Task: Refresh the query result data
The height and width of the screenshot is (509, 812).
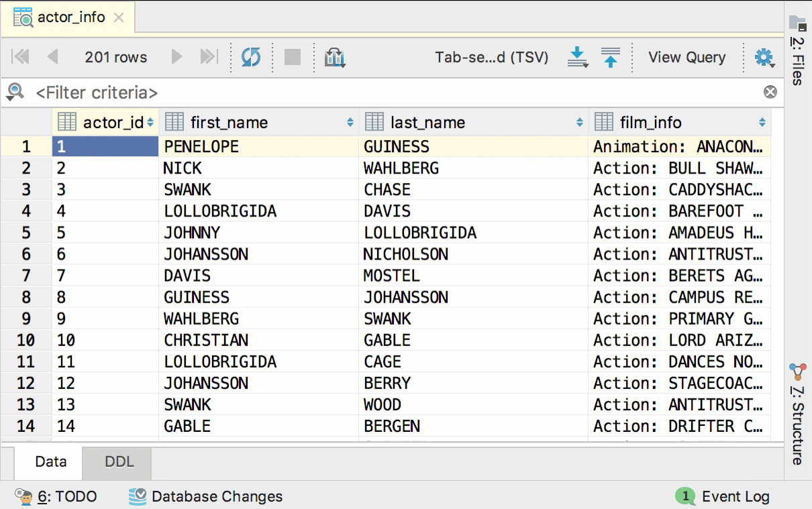Action: pos(250,57)
